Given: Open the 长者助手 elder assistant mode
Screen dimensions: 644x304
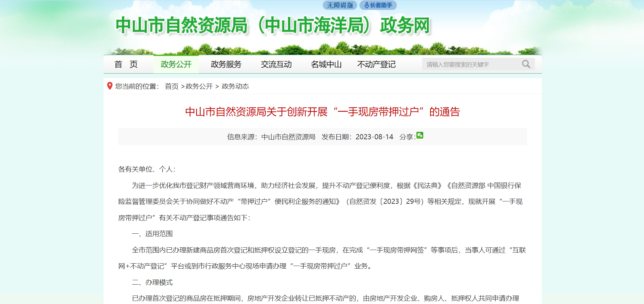Looking at the screenshot, I should click(378, 5).
